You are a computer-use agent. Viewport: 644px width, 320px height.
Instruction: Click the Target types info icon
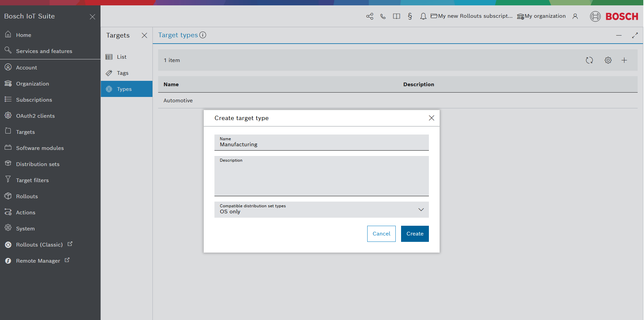coord(203,35)
